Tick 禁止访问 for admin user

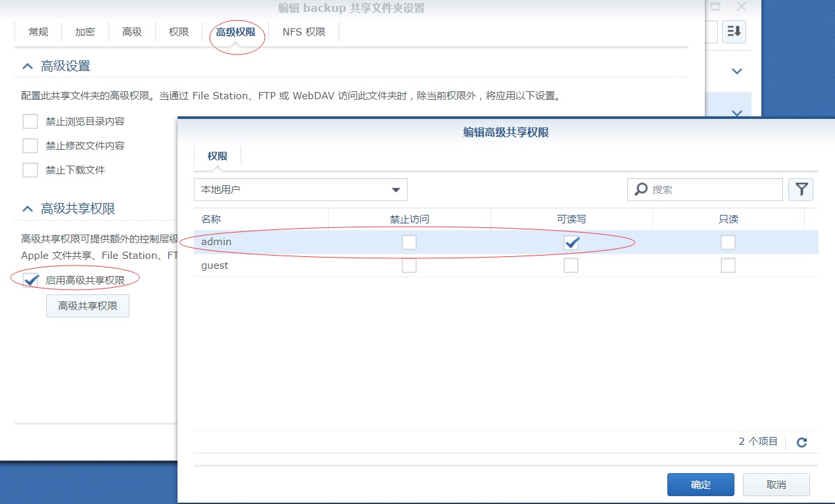coord(409,242)
